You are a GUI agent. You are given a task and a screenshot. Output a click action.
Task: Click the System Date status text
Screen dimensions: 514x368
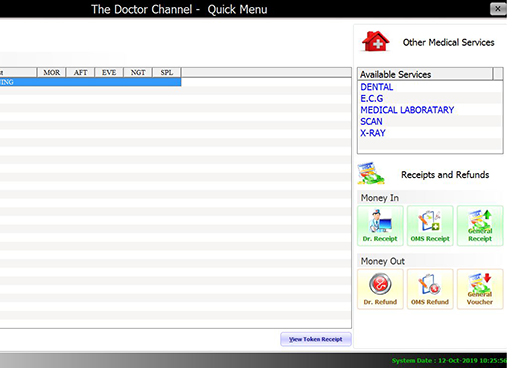point(449,360)
